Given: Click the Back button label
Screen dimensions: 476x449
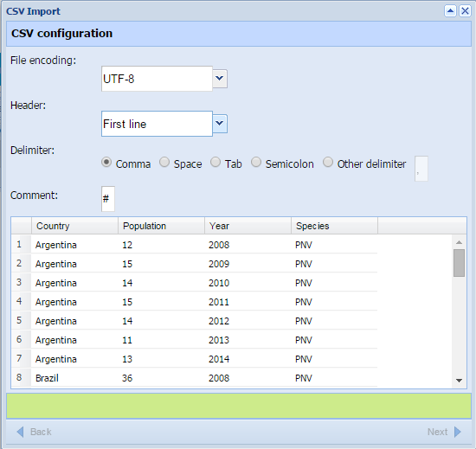Looking at the screenshot, I should click(41, 432).
